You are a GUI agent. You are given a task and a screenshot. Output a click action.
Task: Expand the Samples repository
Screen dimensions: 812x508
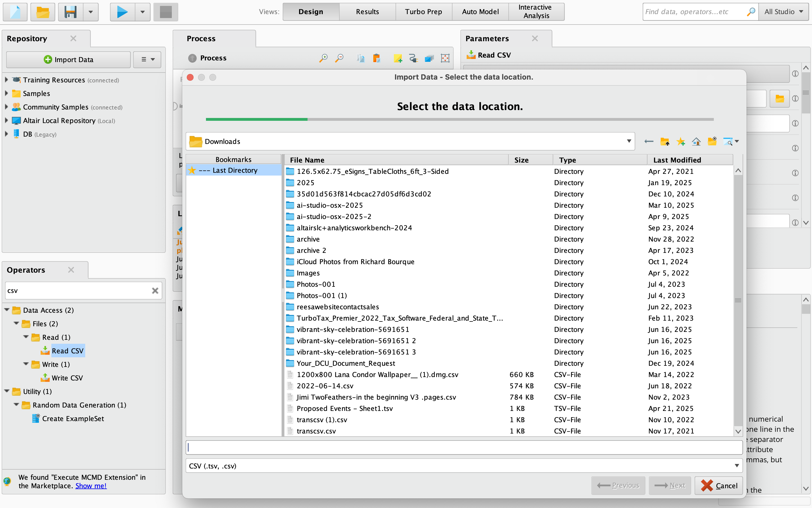tap(6, 93)
